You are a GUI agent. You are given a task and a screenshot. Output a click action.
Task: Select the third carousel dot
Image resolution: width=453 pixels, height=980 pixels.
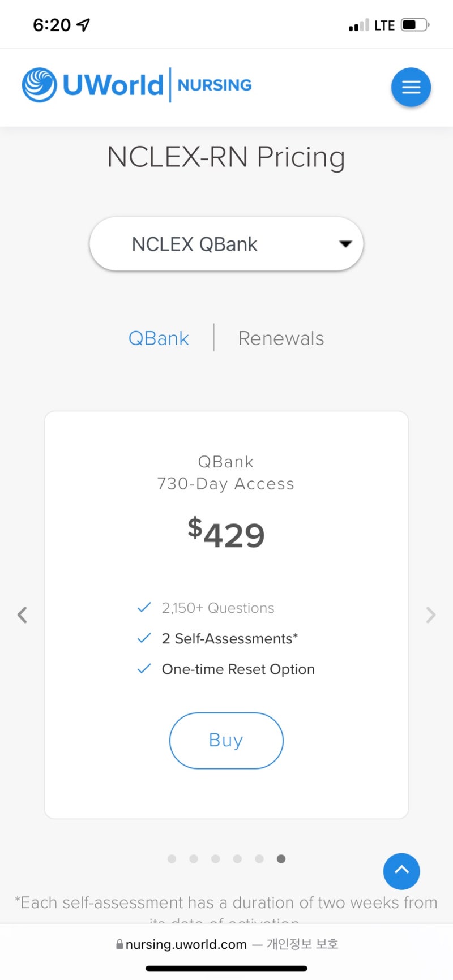coord(216,859)
